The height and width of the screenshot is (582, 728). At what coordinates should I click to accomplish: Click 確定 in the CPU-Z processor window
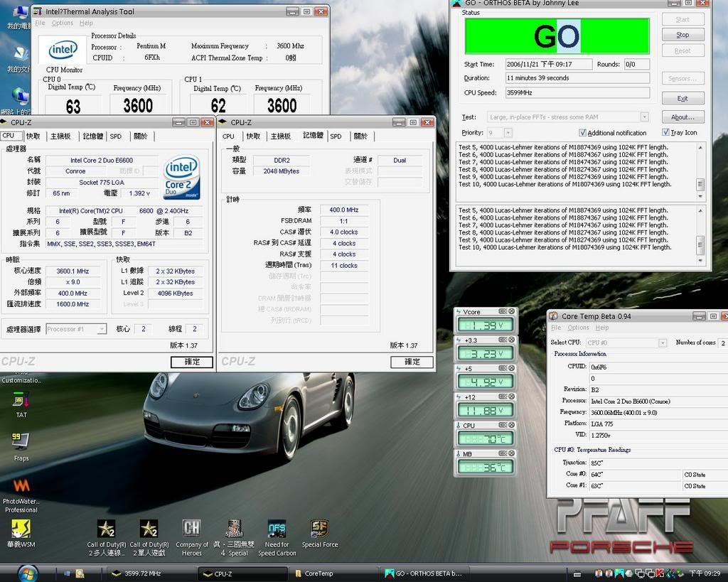(192, 362)
